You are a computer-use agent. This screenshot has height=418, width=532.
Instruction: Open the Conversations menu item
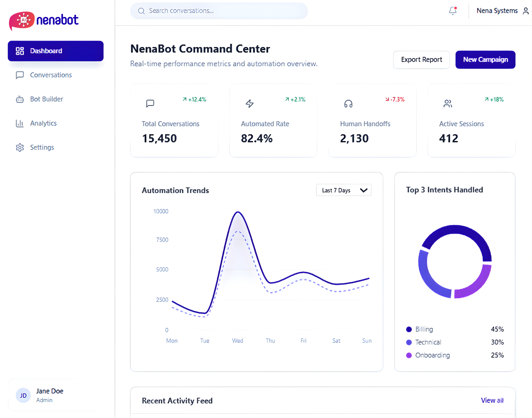pyautogui.click(x=51, y=75)
